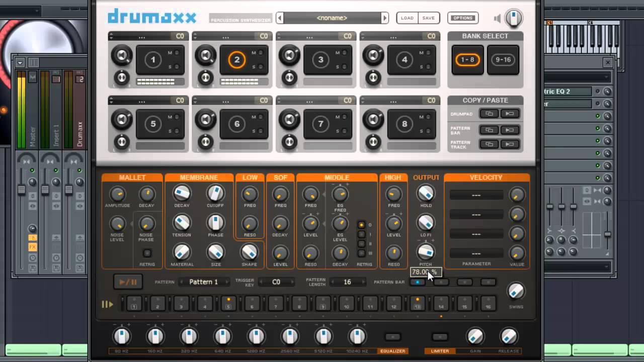The height and width of the screenshot is (362, 644).
Task: Click the Output Lo Fi knob
Action: click(x=426, y=223)
